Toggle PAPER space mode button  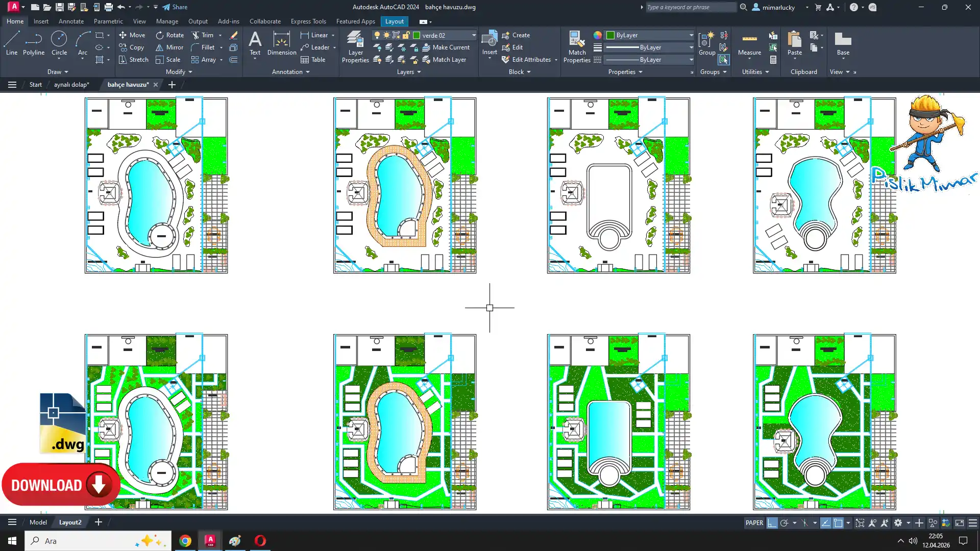(x=754, y=523)
